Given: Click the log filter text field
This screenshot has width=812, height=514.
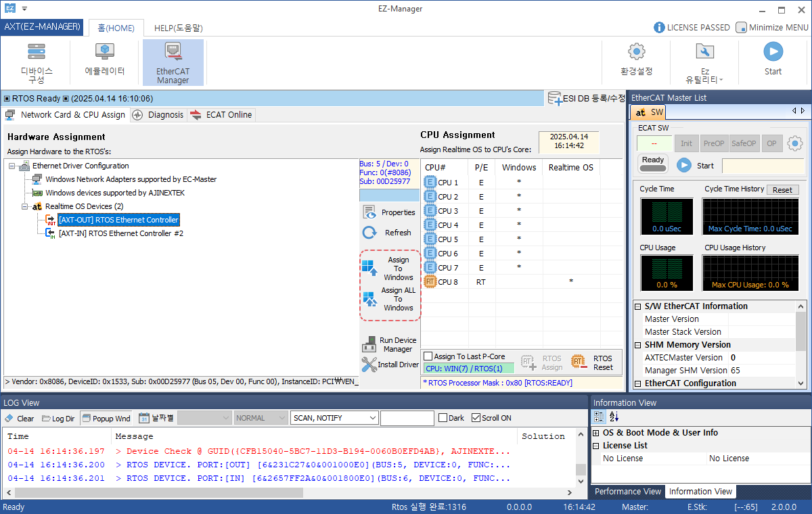Looking at the screenshot, I should pyautogui.click(x=407, y=418).
